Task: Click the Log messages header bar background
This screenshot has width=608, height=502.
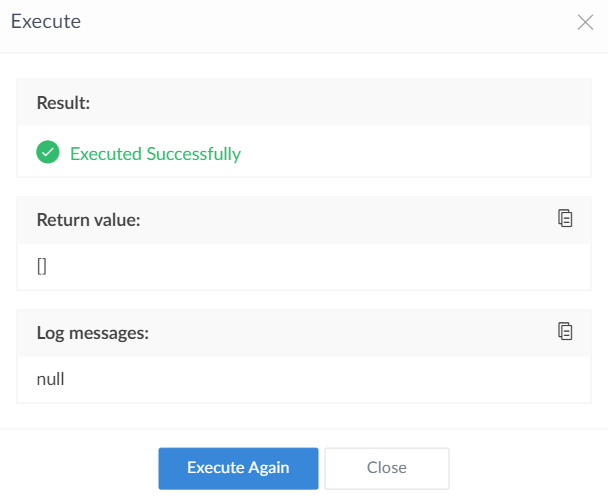Action: click(x=350, y=333)
